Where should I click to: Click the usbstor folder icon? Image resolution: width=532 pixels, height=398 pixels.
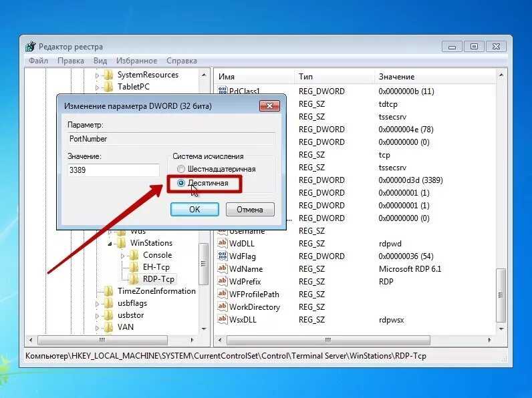(108, 315)
